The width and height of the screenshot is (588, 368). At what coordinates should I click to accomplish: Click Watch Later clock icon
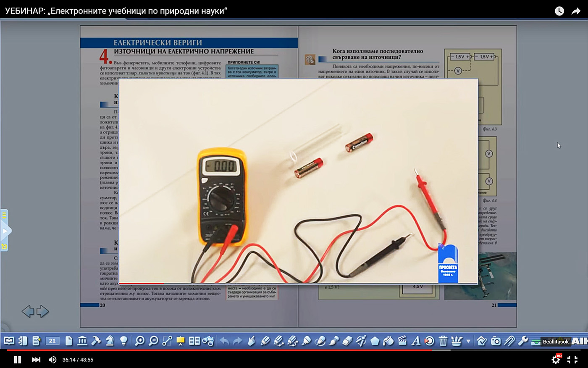coord(559,11)
